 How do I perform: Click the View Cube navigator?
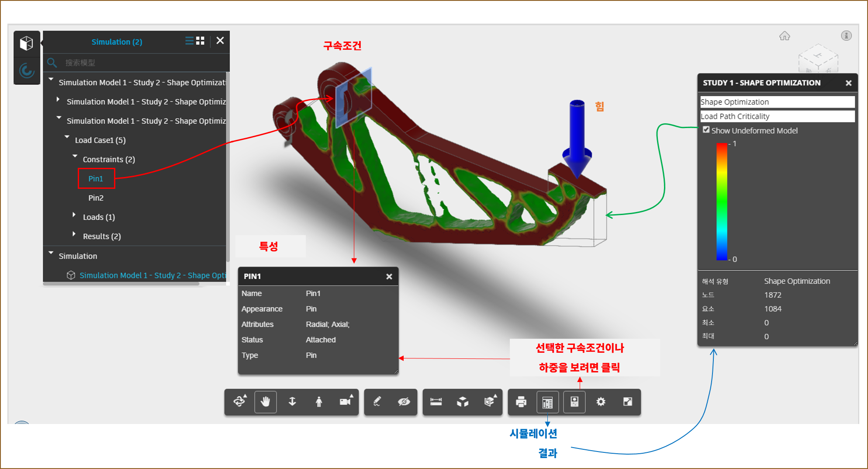click(818, 58)
